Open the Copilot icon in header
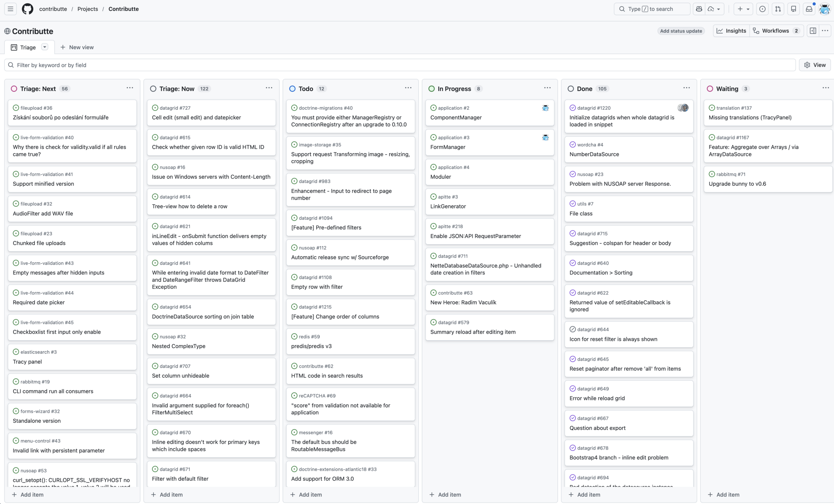This screenshot has width=834, height=504. click(699, 9)
